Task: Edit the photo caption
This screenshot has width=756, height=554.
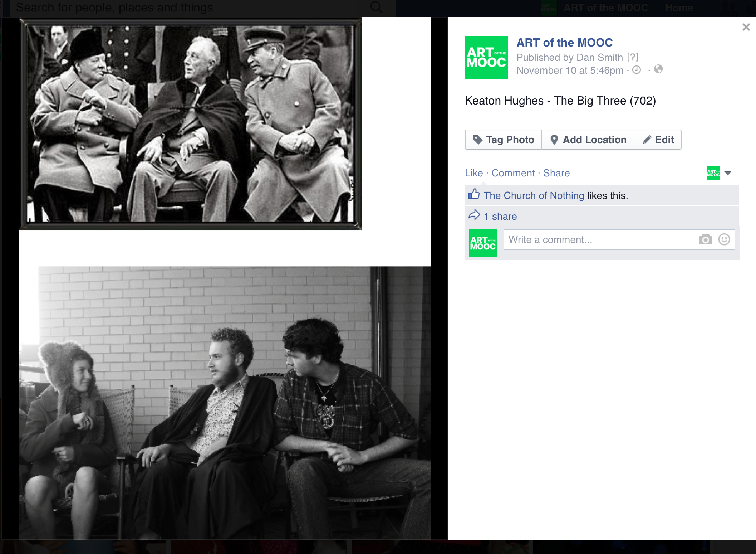Action: click(658, 140)
